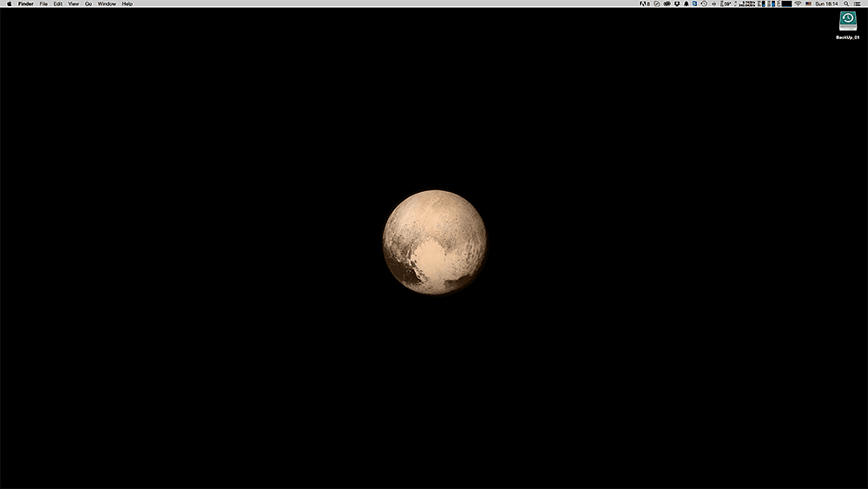Open the Finder menu

[x=26, y=3]
